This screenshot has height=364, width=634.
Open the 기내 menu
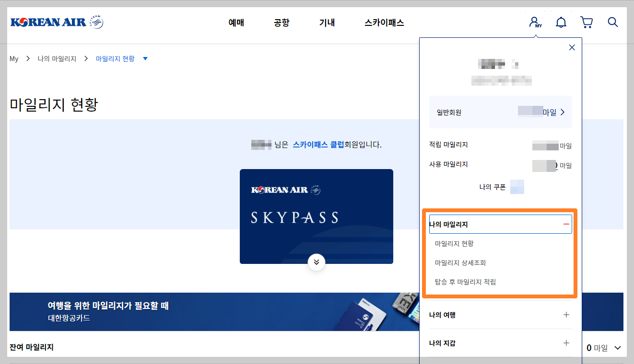click(x=327, y=23)
